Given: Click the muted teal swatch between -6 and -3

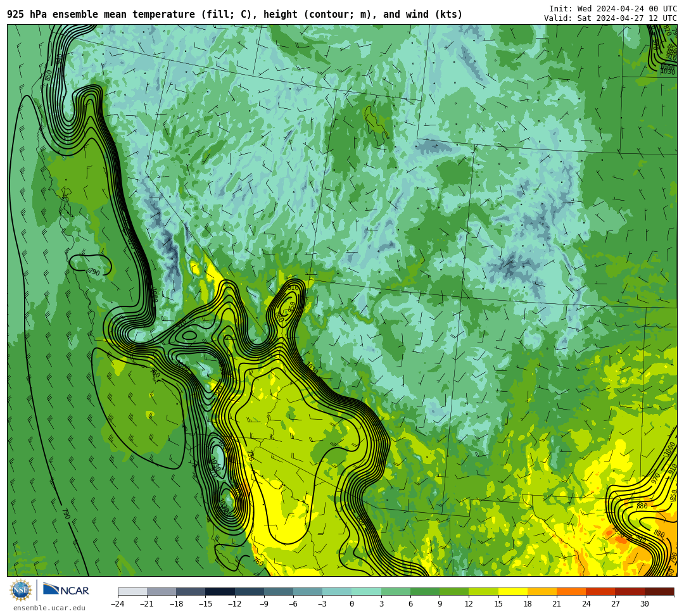Looking at the screenshot, I should click(308, 591).
